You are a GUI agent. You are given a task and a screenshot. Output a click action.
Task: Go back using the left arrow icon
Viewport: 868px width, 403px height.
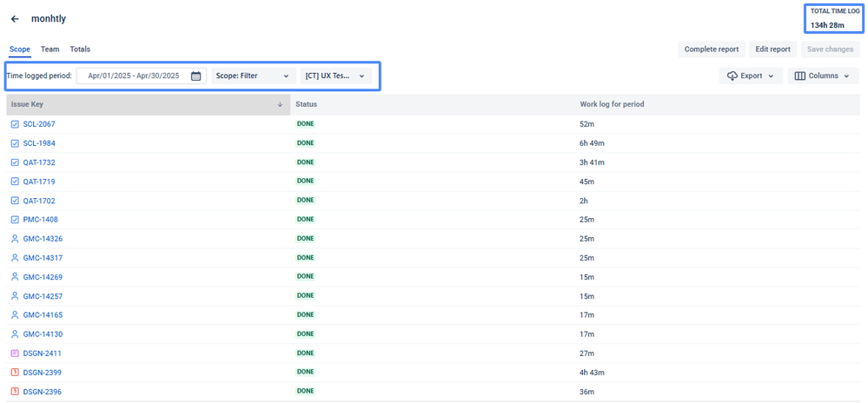(15, 19)
